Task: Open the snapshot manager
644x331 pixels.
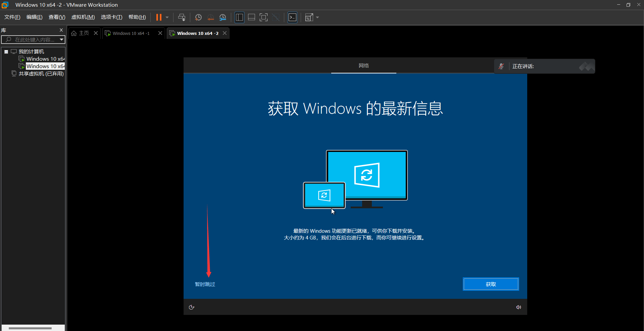Action: [222, 17]
